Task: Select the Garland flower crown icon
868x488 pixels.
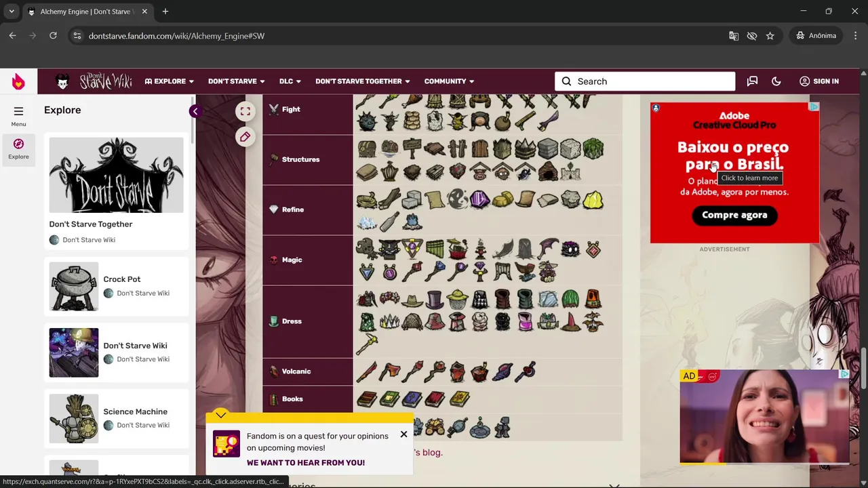Action: (390, 299)
